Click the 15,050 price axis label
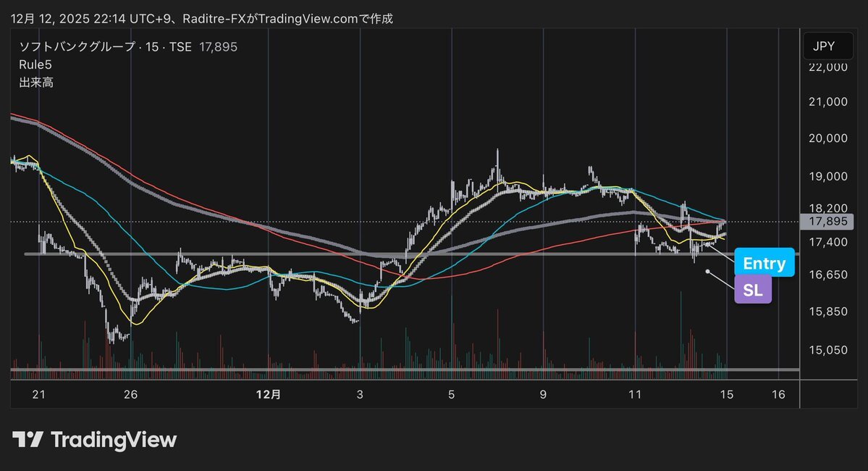 pyautogui.click(x=827, y=350)
